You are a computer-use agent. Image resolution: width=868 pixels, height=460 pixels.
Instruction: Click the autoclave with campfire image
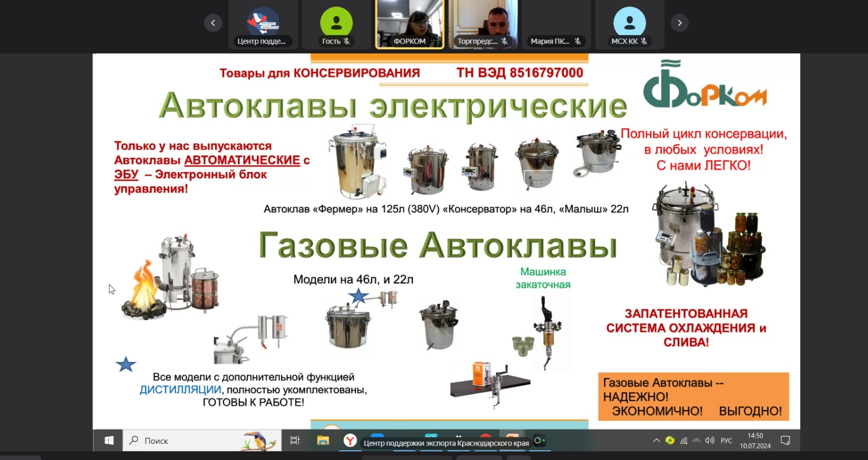point(170,277)
